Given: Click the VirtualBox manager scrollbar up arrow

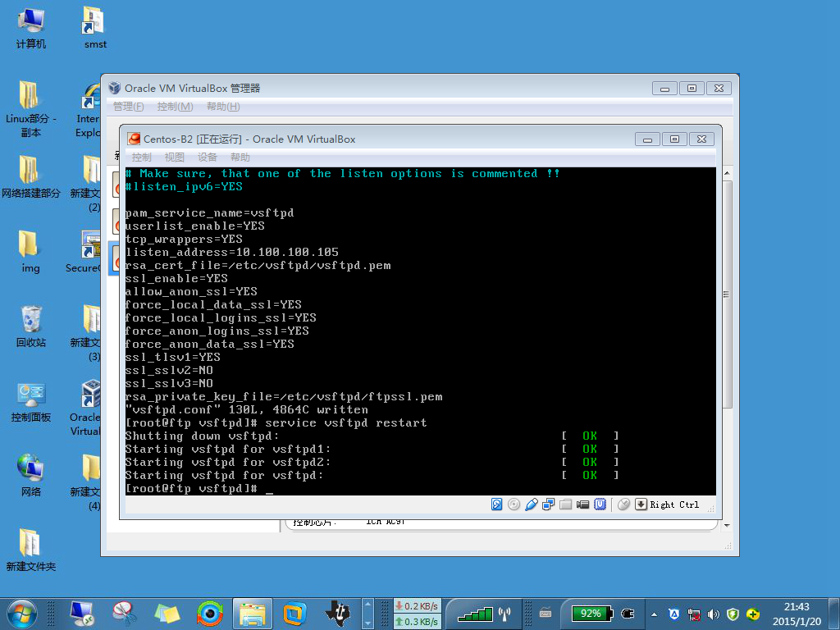Looking at the screenshot, I should tap(727, 174).
